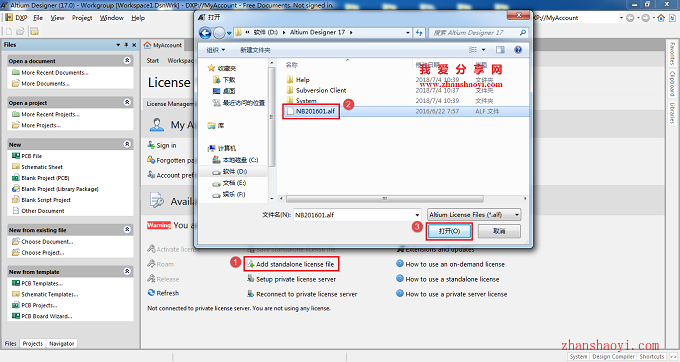
Task: Collapse the Open a project section
Action: 127,102
